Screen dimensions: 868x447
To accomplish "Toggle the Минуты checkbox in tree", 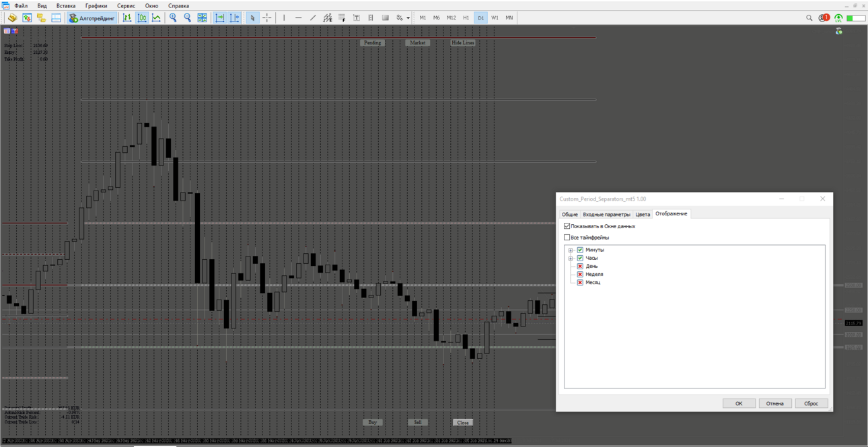I will 580,250.
